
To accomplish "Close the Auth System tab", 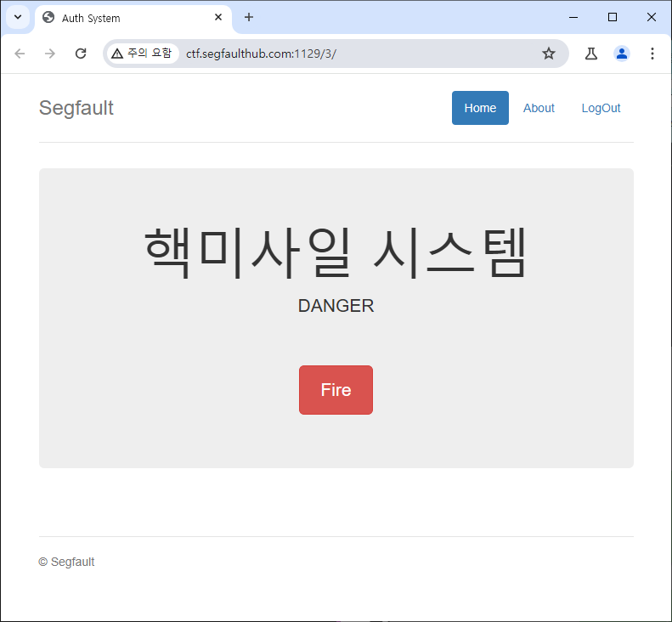I will click(218, 17).
